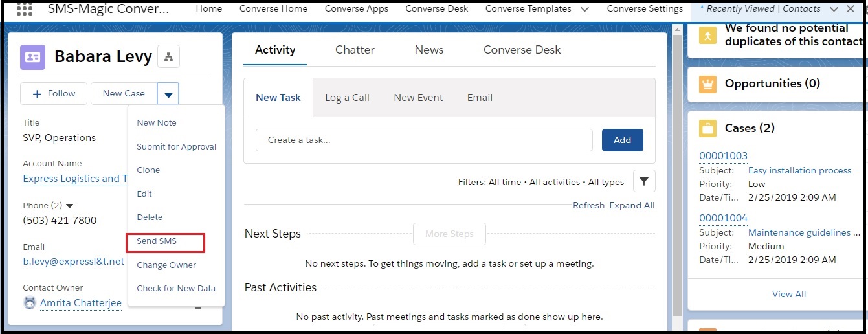This screenshot has height=334, width=868.
Task: Click the Follow button
Action: (54, 94)
